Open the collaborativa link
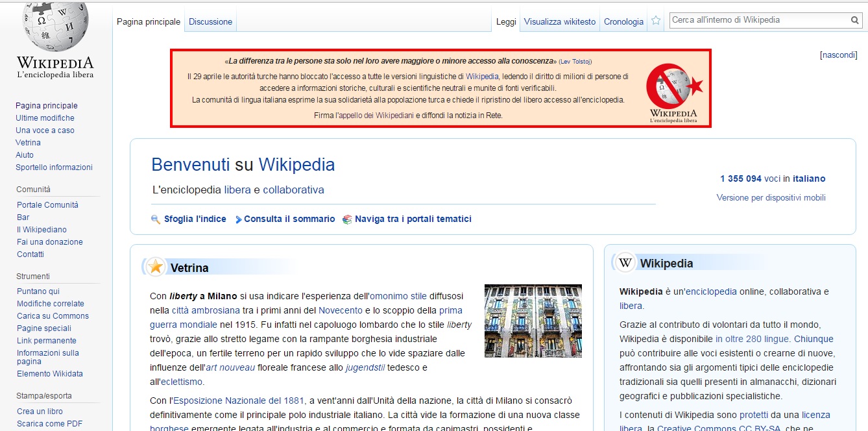This screenshot has height=431, width=868. [293, 190]
